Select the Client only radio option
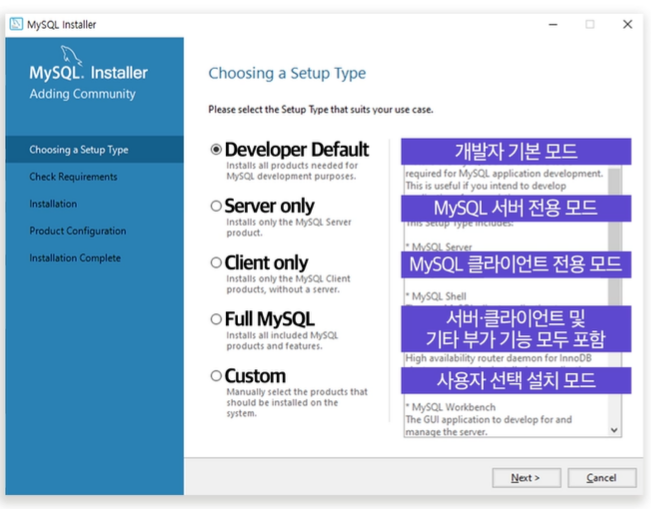 216,262
